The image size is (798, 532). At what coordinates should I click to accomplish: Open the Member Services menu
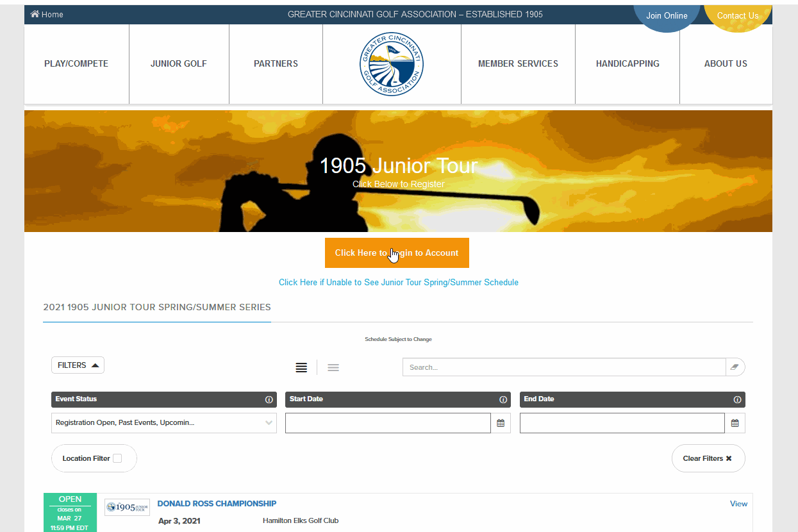[x=518, y=63]
